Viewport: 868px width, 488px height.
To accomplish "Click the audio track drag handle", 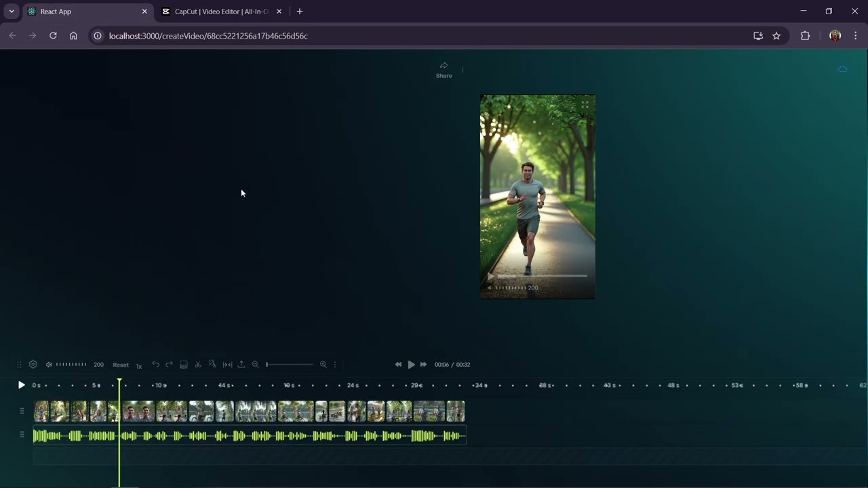I will [22, 434].
